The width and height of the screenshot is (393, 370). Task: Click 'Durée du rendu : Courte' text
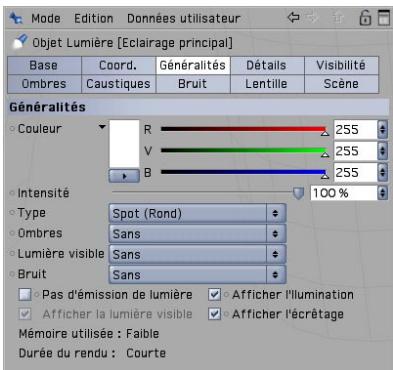pos(92,353)
